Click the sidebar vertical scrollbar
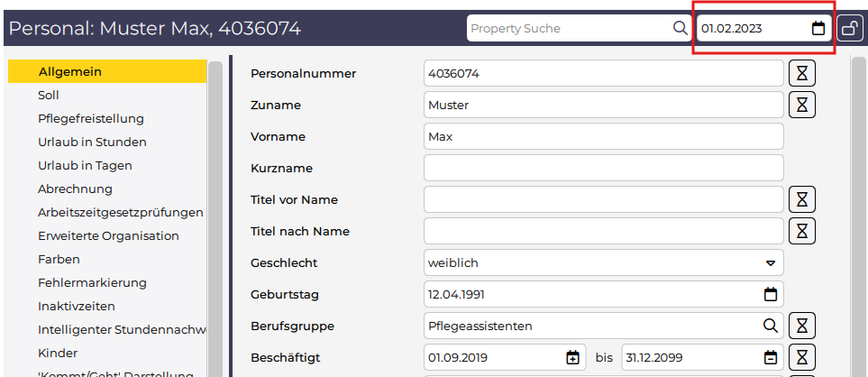This screenshot has height=377, width=868. pos(215,216)
